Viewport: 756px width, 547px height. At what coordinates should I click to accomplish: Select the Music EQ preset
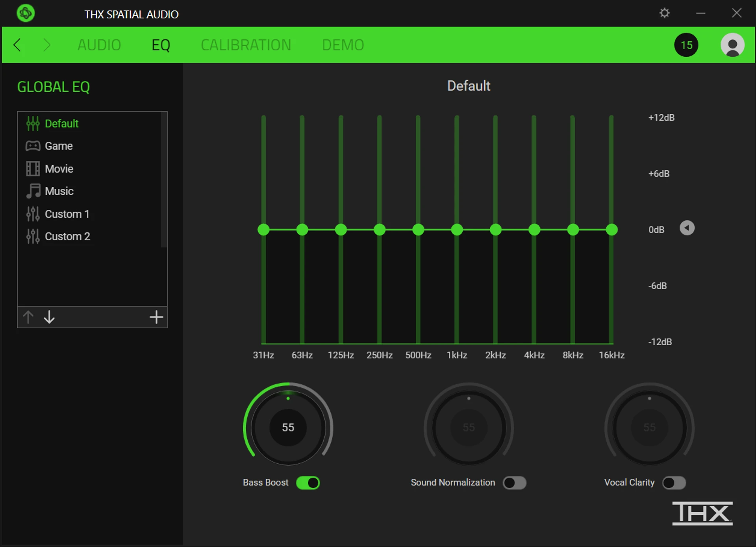[89, 191]
